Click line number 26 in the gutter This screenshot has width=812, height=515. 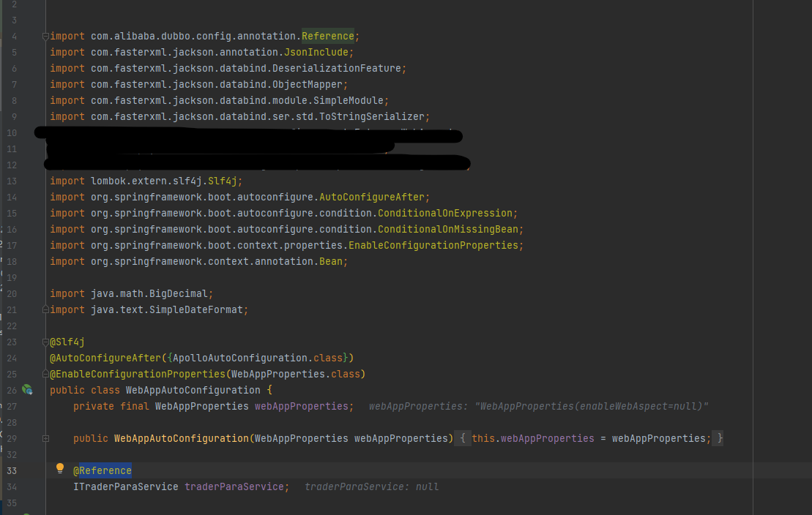pyautogui.click(x=12, y=390)
